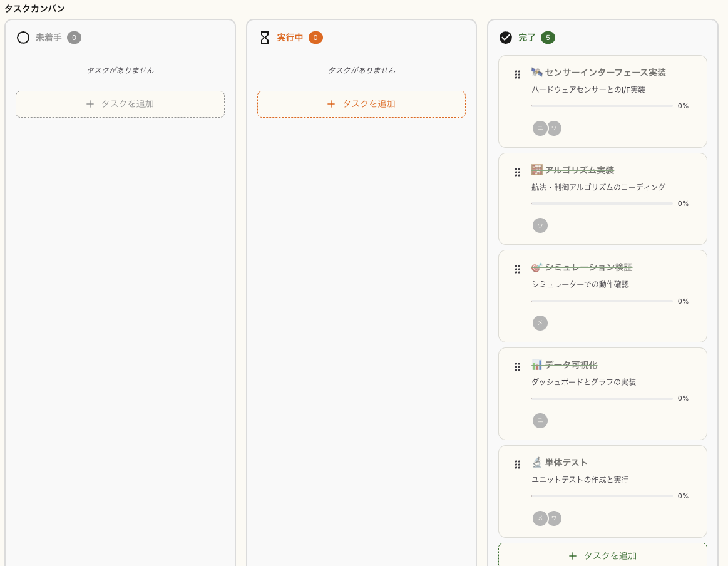Click assignee avatar ユ on データ可視化 card

point(540,421)
